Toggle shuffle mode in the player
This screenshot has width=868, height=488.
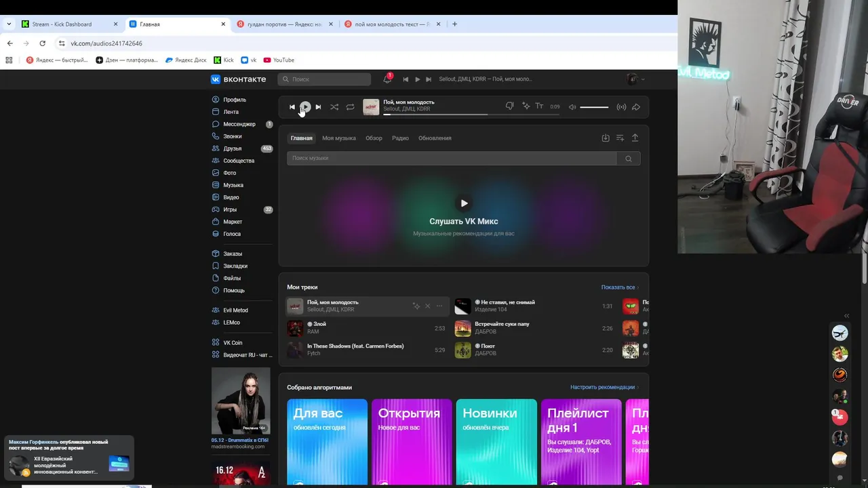[x=334, y=107]
